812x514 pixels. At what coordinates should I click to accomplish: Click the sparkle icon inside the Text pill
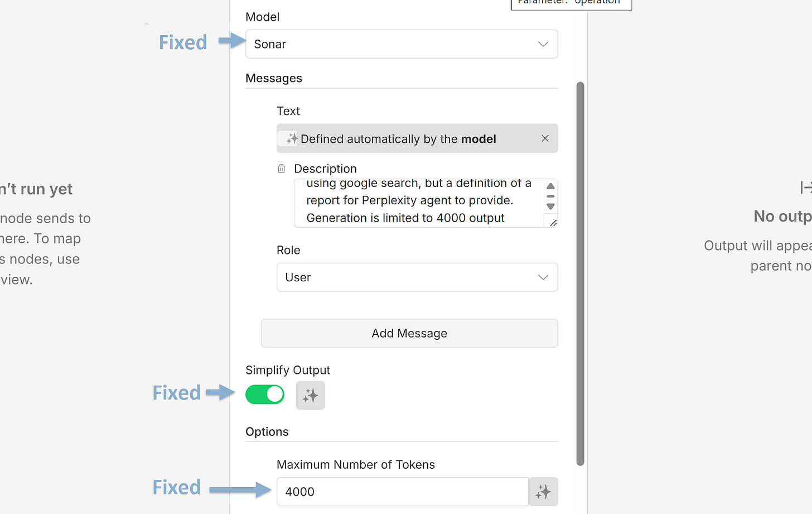tap(292, 138)
